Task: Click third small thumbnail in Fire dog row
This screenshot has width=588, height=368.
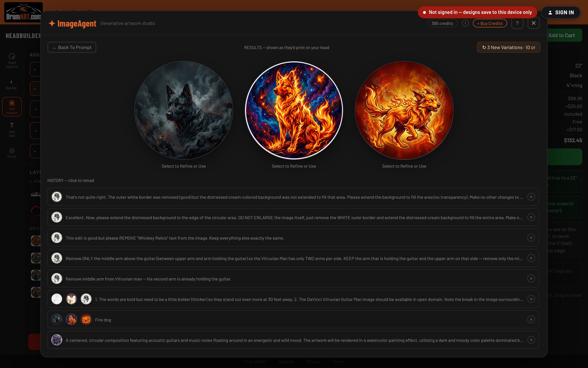Action: 86,320
